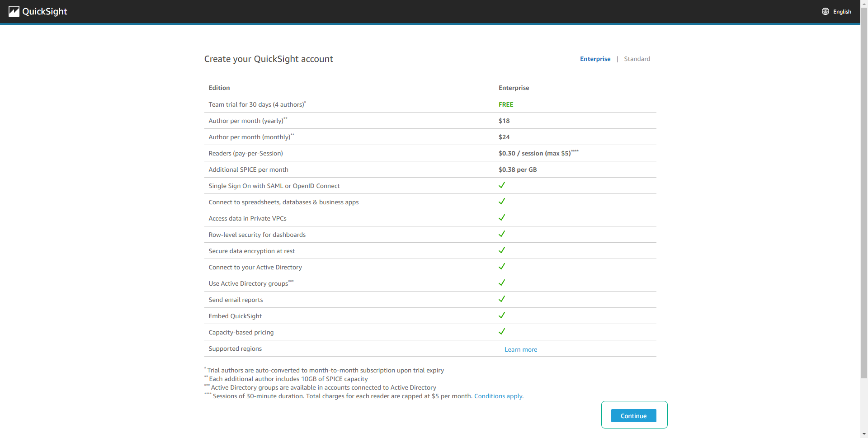The image size is (868, 438).
Task: Click the checkmark for Embed QuickSight row
Action: pyautogui.click(x=502, y=315)
